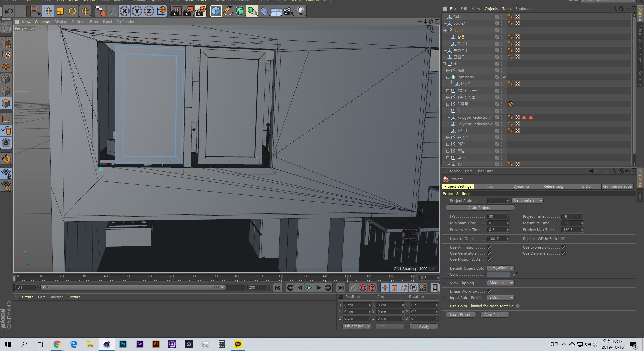Select Polygons mode in left toolbar
Screen dimensions: 644x351
(6, 103)
